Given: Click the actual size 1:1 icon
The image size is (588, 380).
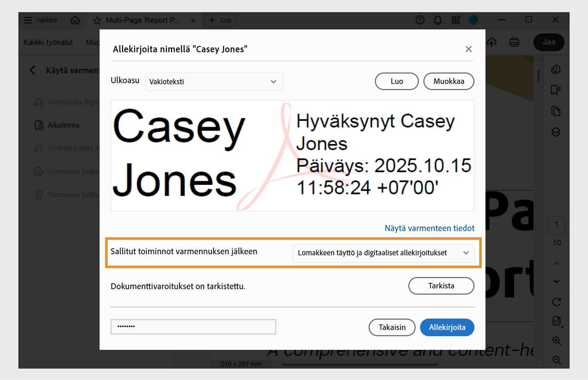Looking at the screenshot, I should 555,321.
